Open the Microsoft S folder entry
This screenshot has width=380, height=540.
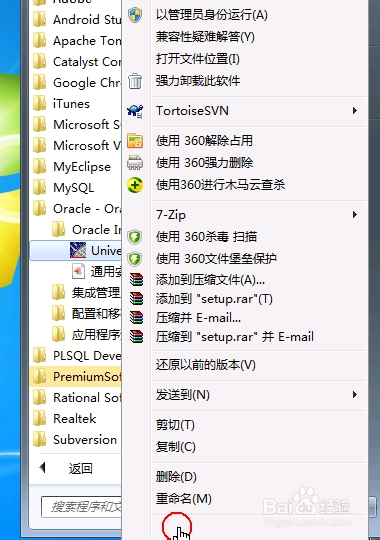point(76,125)
